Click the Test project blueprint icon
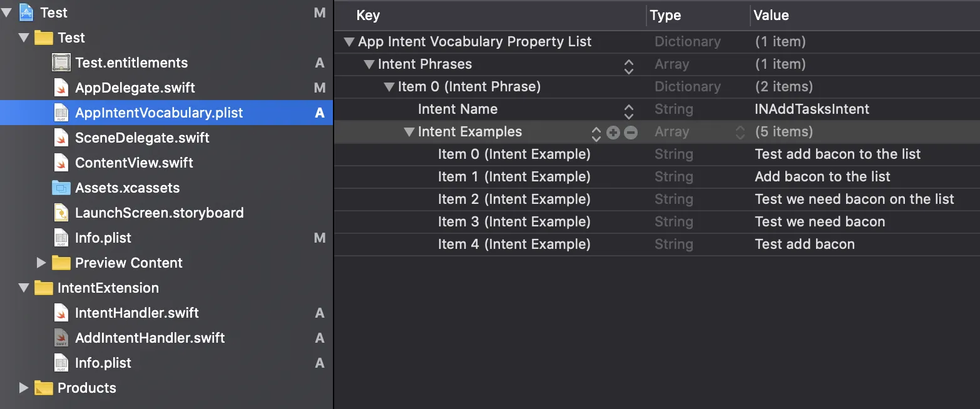The height and width of the screenshot is (409, 980). (x=26, y=13)
